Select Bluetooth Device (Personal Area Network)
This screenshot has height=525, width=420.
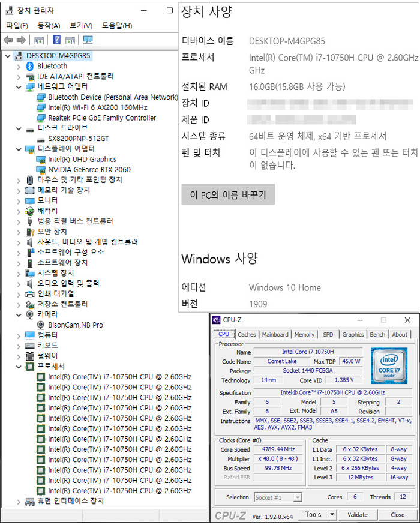tap(113, 97)
